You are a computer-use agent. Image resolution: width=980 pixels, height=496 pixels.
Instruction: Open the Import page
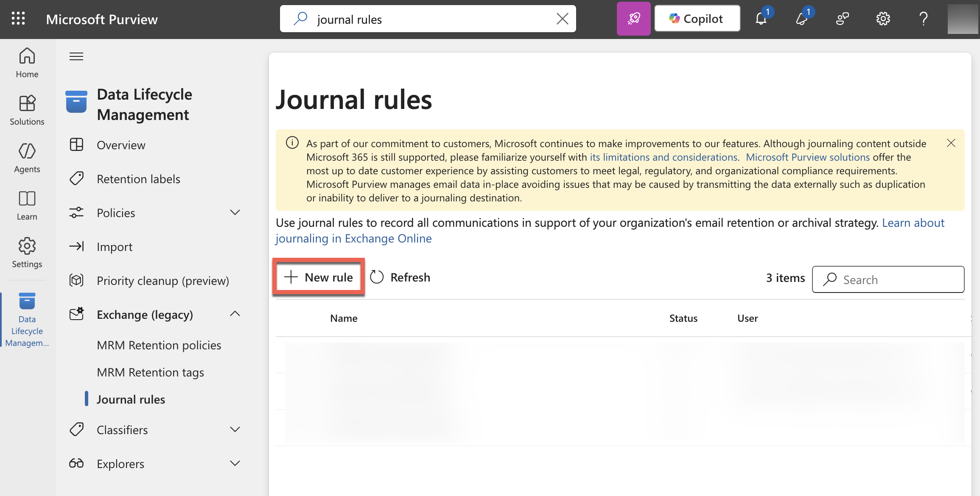click(115, 247)
